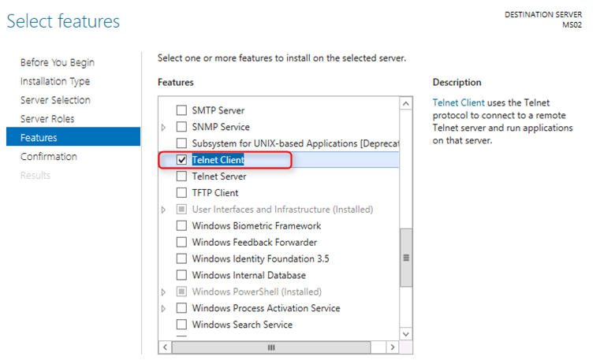Screen dimensions: 600x364
Task: Select the Telnet Client feature label
Action: [x=218, y=160]
